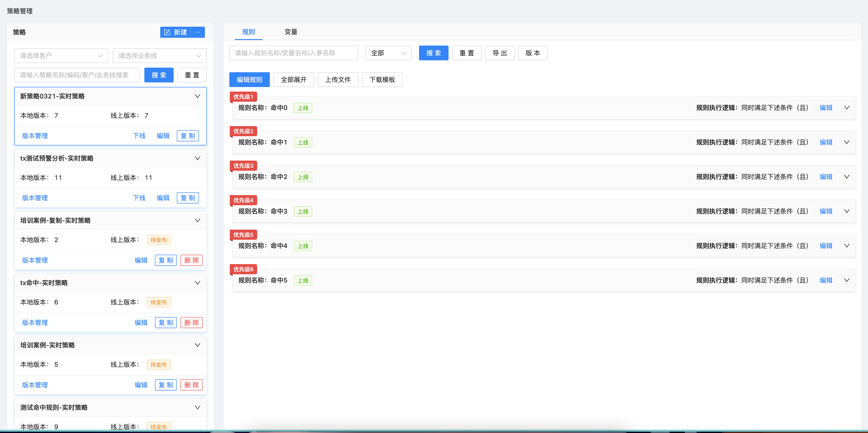The image size is (868, 433).
Task: Open the 全部 filter dropdown
Action: coord(388,53)
